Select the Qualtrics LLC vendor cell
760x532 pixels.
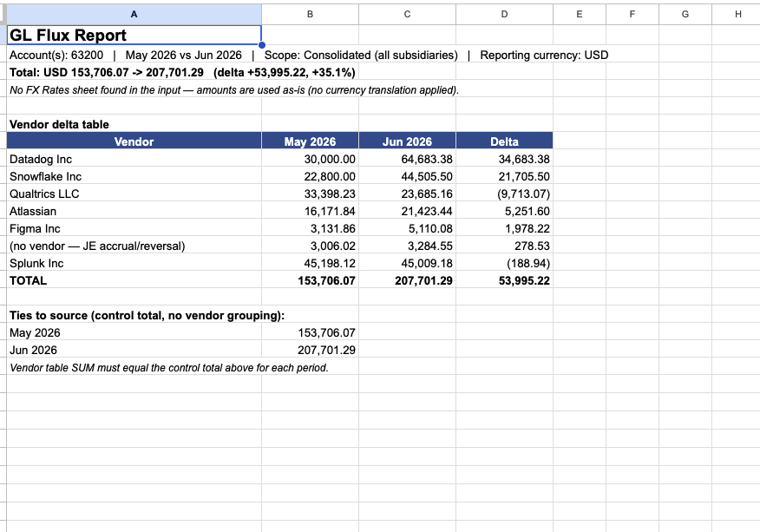(134, 194)
